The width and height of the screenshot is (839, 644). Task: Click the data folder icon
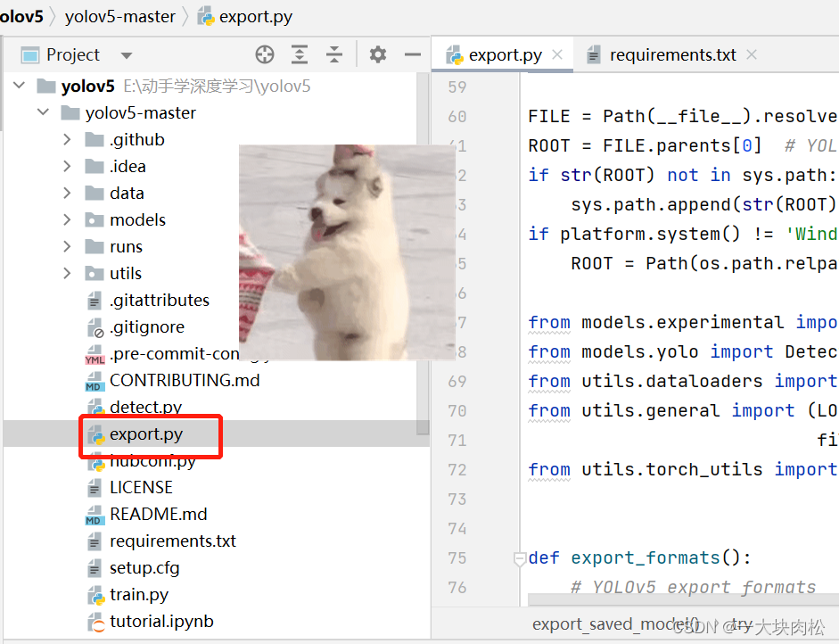95,194
